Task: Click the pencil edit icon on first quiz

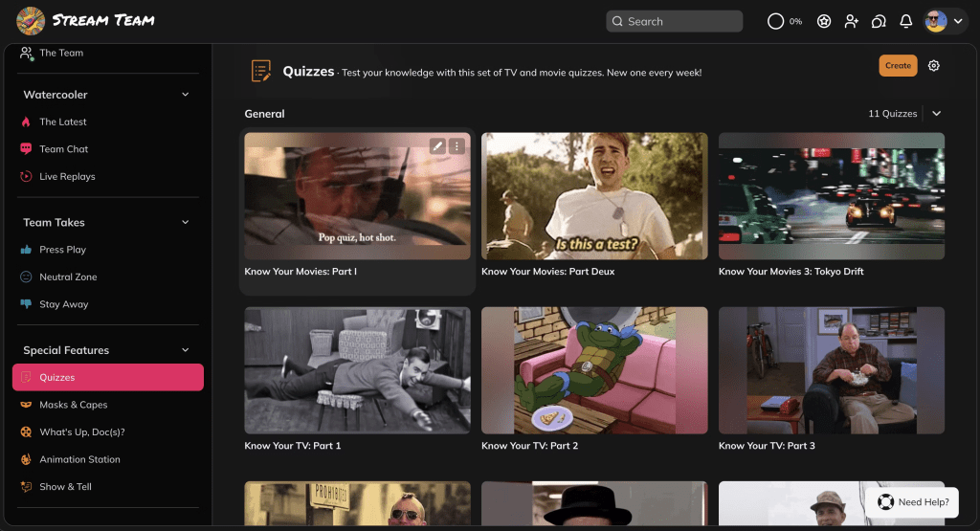Action: (437, 146)
